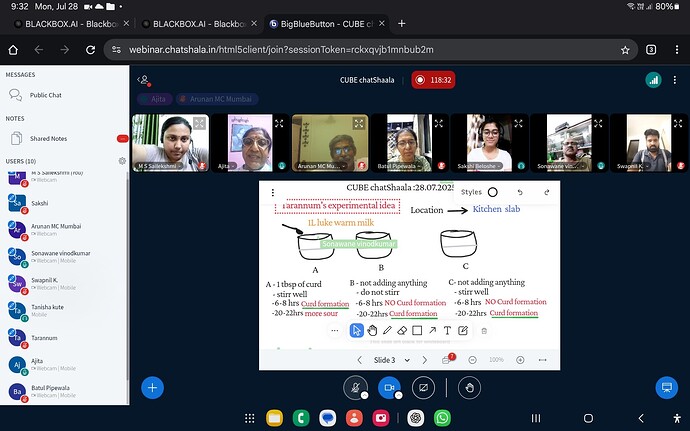
Task: Open Sonawane webcam name dropdown
Action: coord(559,166)
